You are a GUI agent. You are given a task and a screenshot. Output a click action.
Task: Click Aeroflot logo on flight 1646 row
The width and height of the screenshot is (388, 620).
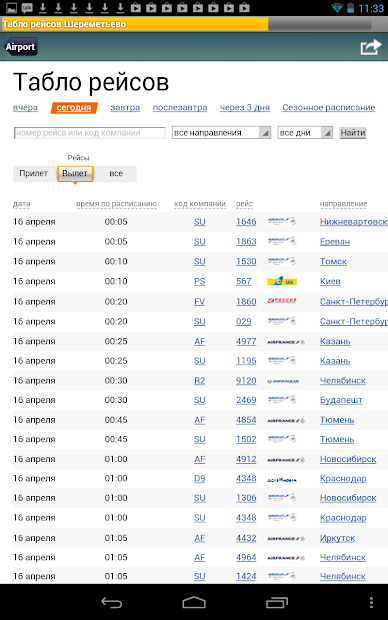[x=282, y=221]
